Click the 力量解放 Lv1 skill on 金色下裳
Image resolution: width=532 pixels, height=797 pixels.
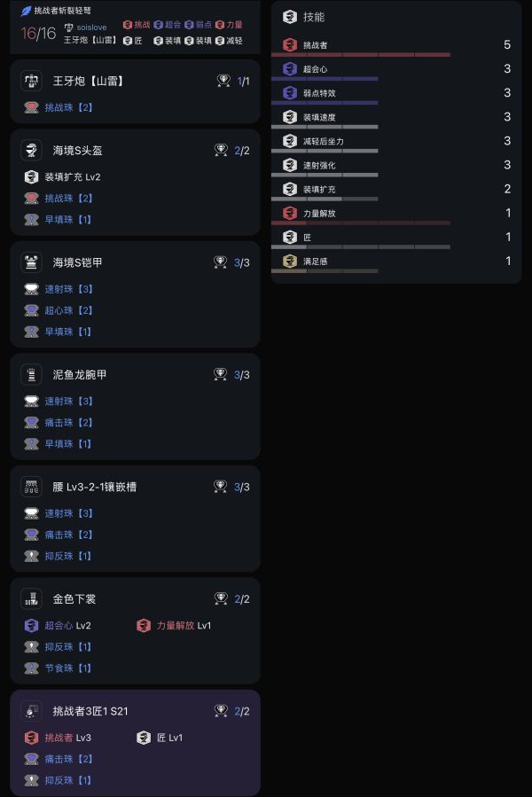point(184,625)
